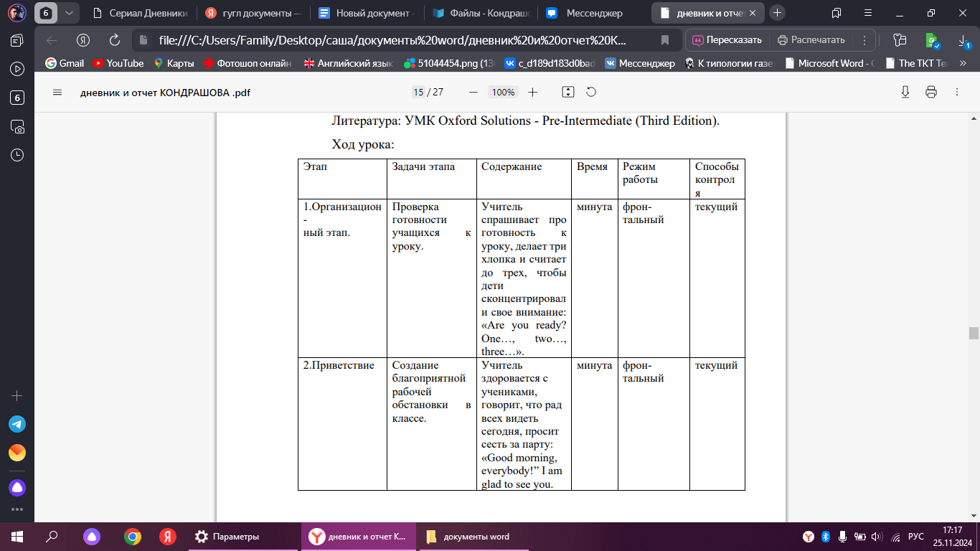Open a new tab with plus button

777,13
